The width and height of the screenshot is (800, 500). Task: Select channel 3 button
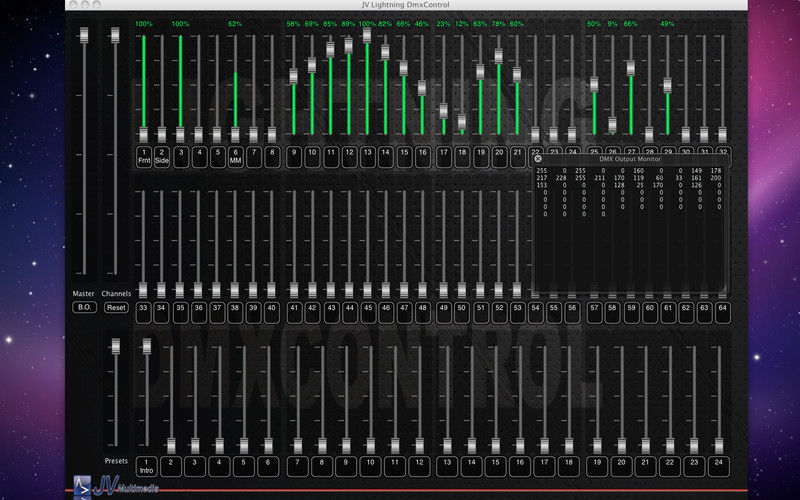181,157
